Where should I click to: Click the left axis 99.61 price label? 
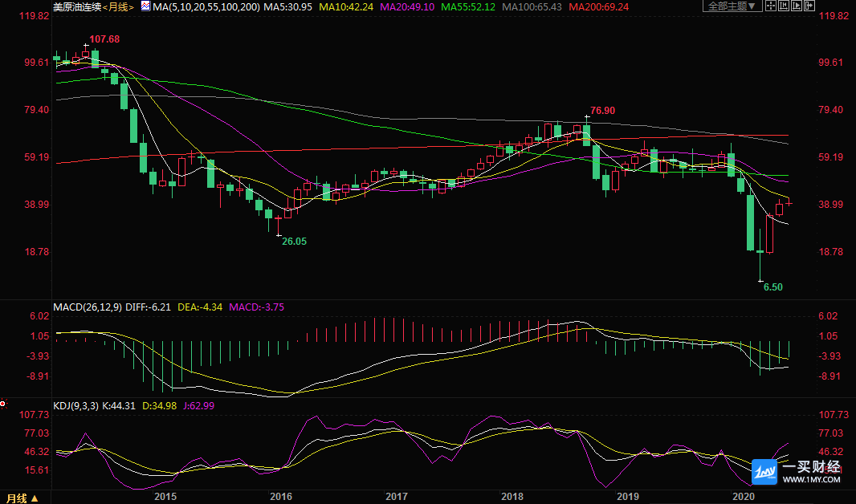tap(37, 62)
